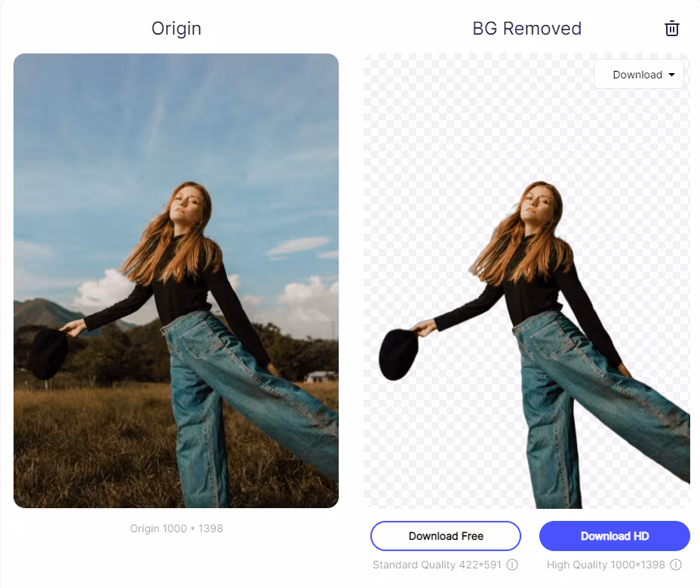The height and width of the screenshot is (588, 700).
Task: Click the 'BG Removed' heading text
Action: [527, 29]
